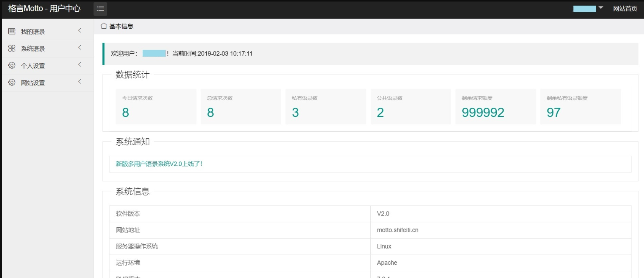Click the hamburger sidebar toggle icon
644x278 pixels.
100,9
